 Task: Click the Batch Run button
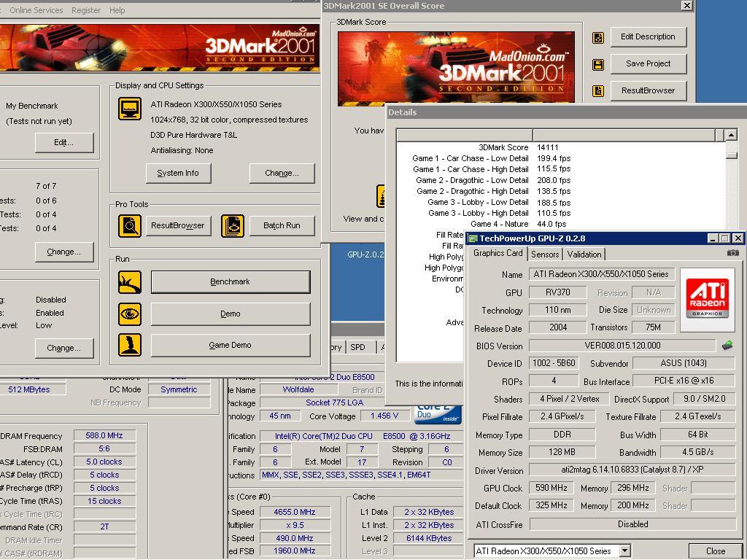(282, 226)
